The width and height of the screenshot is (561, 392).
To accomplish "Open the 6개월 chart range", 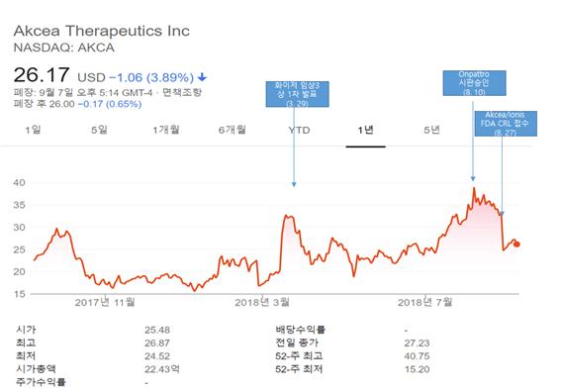I will 233,130.
